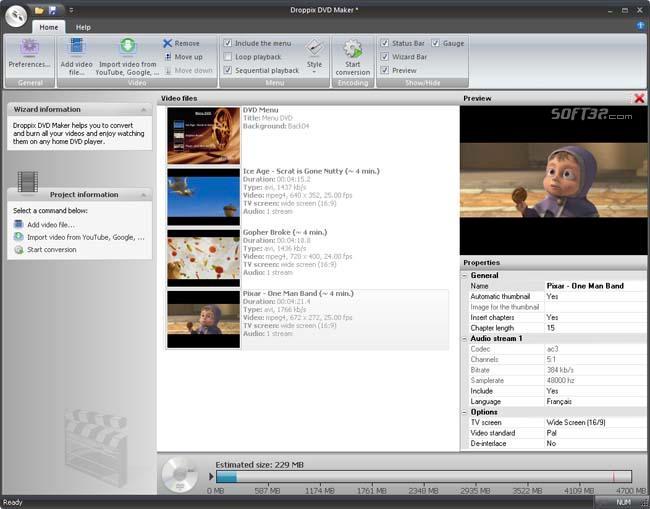
Task: Click the Add video file icon in Project panel
Action: coord(18,224)
